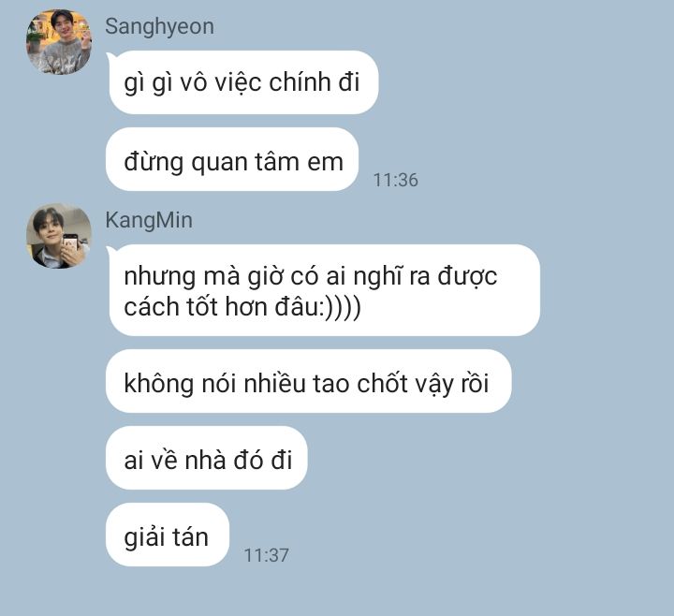Click the 11:37 timestamp

click(266, 555)
